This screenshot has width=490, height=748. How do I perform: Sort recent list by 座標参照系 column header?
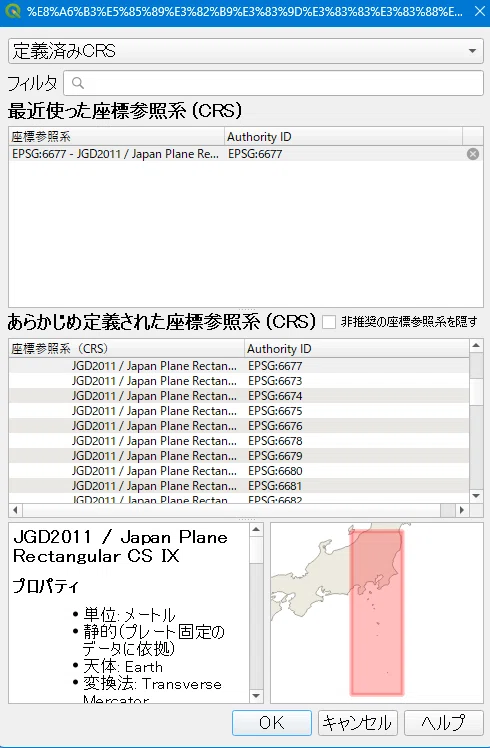click(117, 137)
